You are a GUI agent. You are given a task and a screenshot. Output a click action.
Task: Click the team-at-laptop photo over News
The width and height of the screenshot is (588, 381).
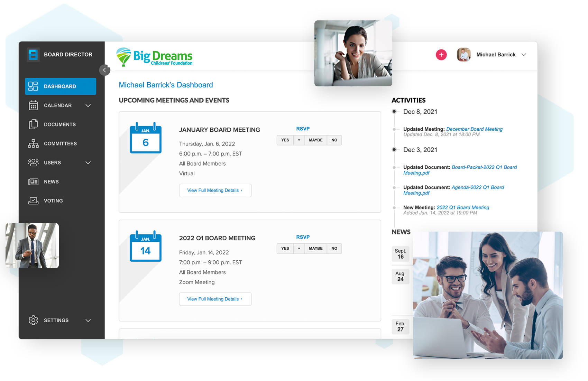pyautogui.click(x=488, y=295)
